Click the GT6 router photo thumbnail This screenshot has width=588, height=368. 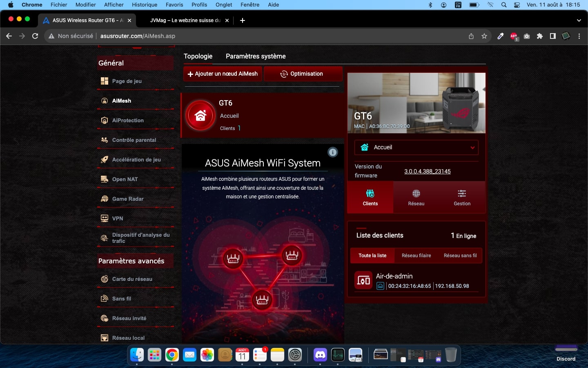[416, 103]
